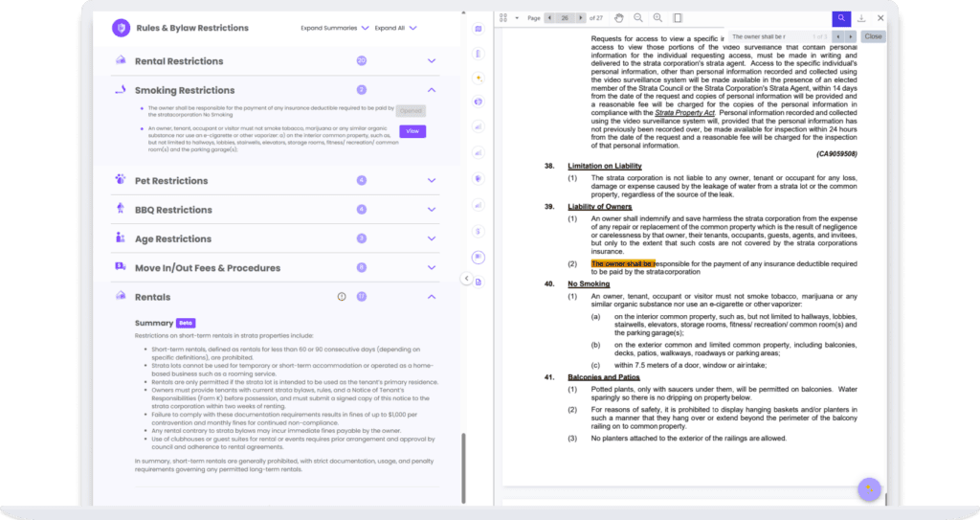Open the dropdown arrow beside the thumbnail grid icon

[517, 18]
